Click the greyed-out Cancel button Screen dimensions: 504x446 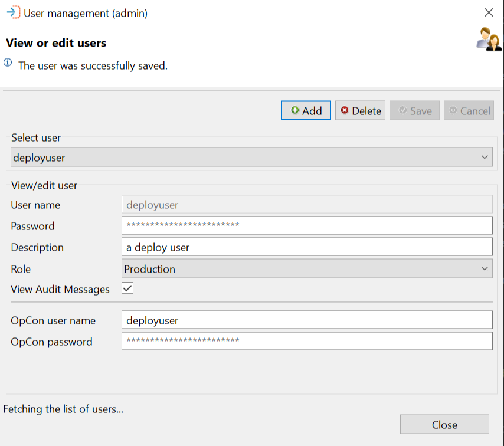[469, 110]
